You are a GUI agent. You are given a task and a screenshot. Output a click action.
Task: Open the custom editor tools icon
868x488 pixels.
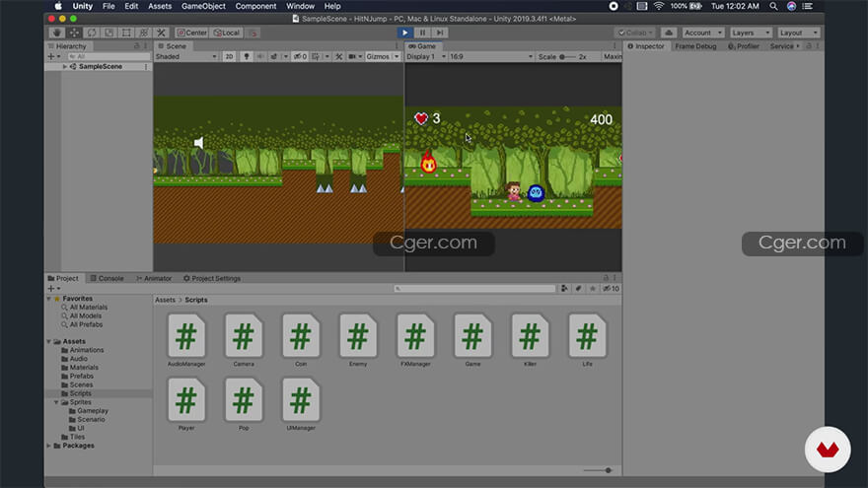161,33
